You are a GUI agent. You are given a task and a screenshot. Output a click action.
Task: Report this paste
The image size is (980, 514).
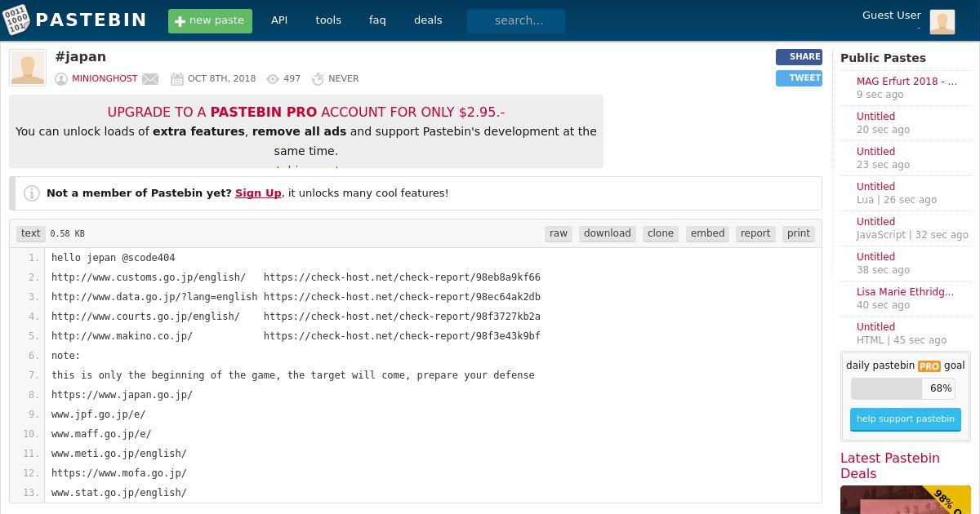[x=755, y=233]
